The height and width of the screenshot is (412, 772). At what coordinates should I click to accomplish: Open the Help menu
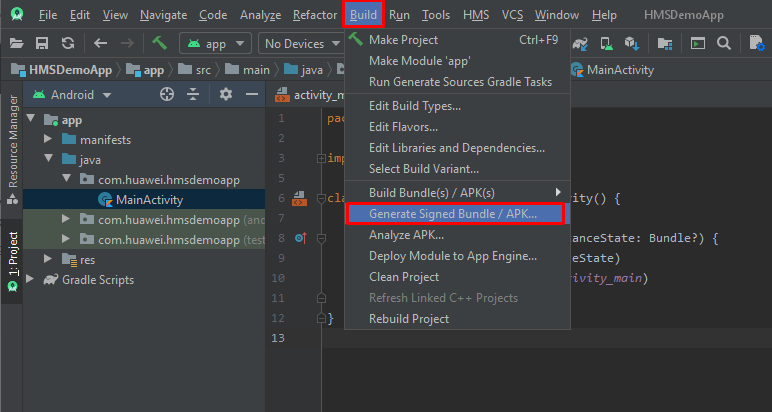tap(604, 15)
